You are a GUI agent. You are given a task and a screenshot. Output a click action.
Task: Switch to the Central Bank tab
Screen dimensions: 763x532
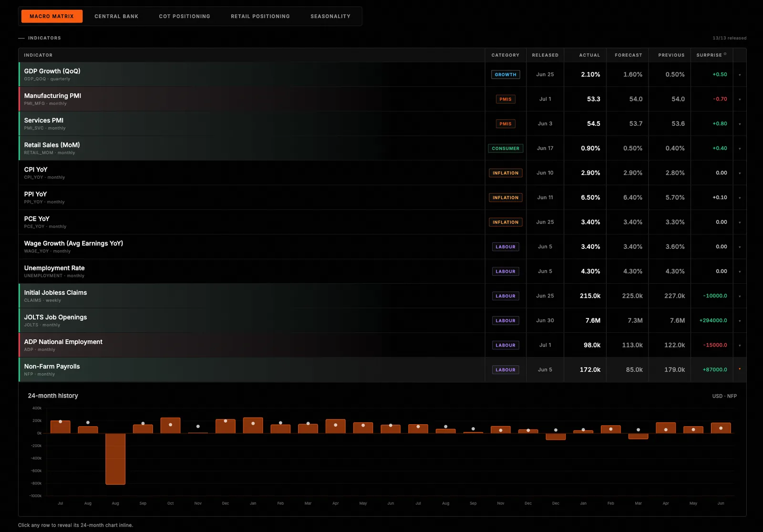(116, 16)
